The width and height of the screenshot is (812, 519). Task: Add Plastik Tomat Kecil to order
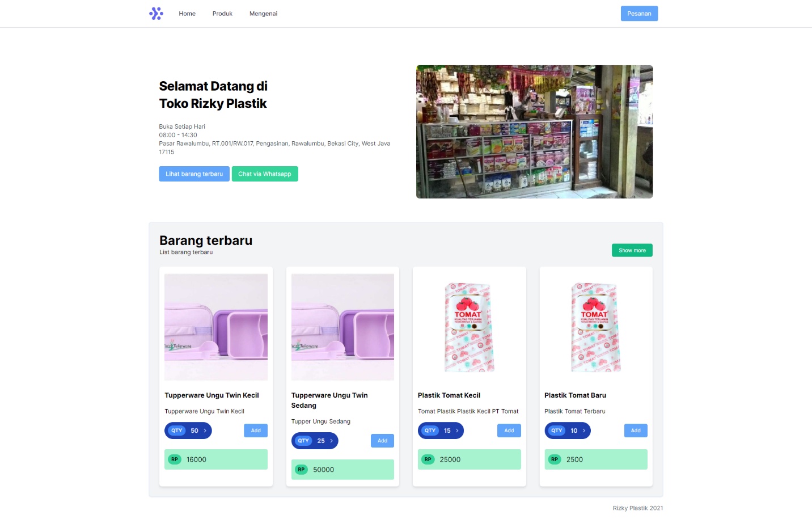coord(509,431)
